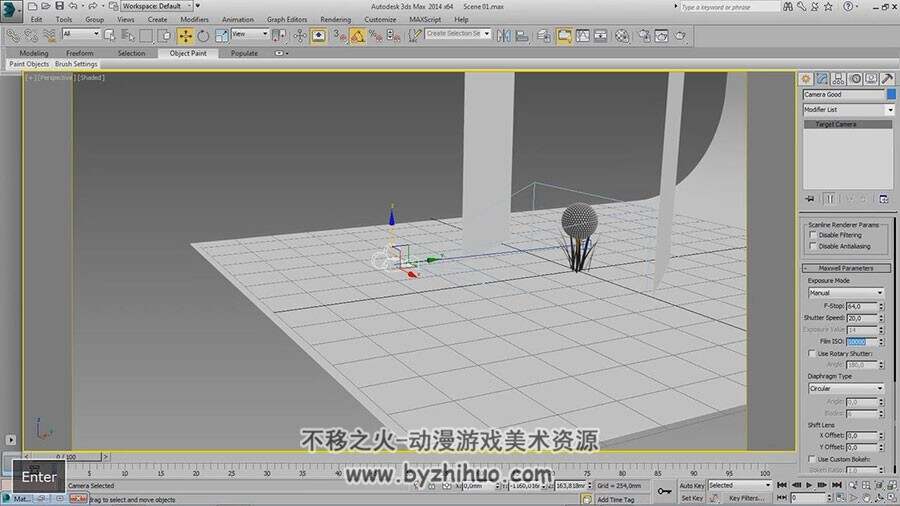Switch to the Modify panel tab
Image resolution: width=900 pixels, height=506 pixels.
click(x=822, y=79)
